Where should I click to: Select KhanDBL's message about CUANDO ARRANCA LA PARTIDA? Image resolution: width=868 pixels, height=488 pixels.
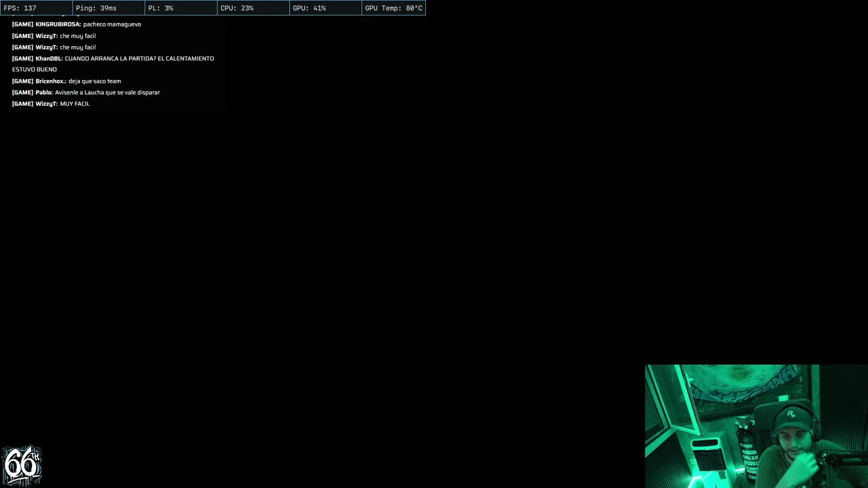pos(113,64)
